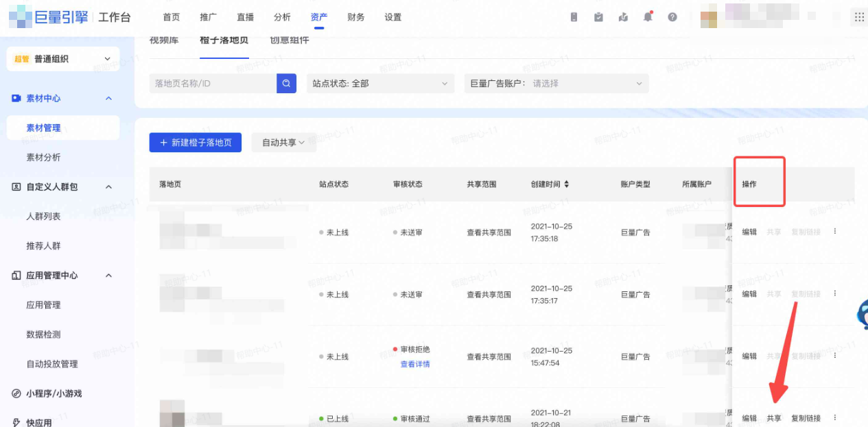Sort table by 创建时间 column
The image size is (868, 427).
tap(567, 184)
